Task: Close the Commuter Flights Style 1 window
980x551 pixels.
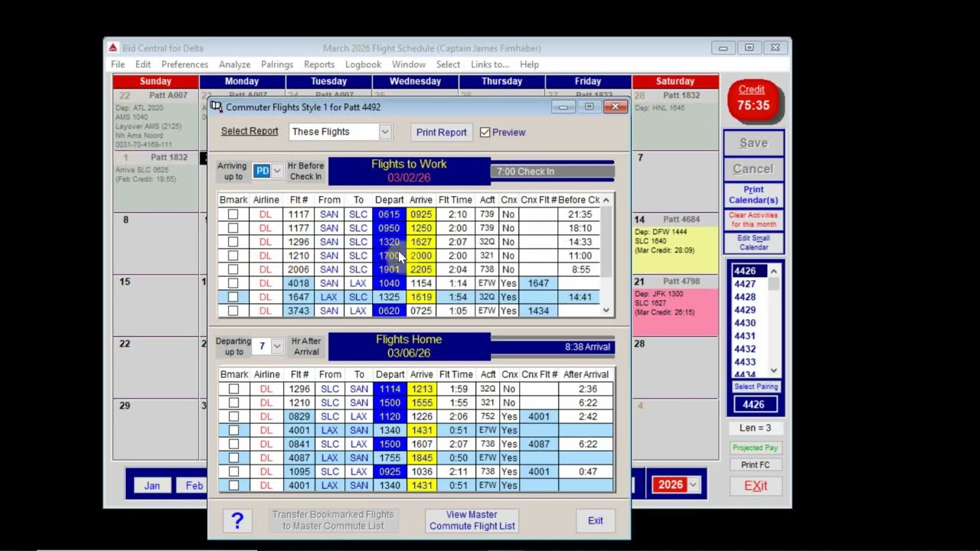Action: click(x=615, y=107)
